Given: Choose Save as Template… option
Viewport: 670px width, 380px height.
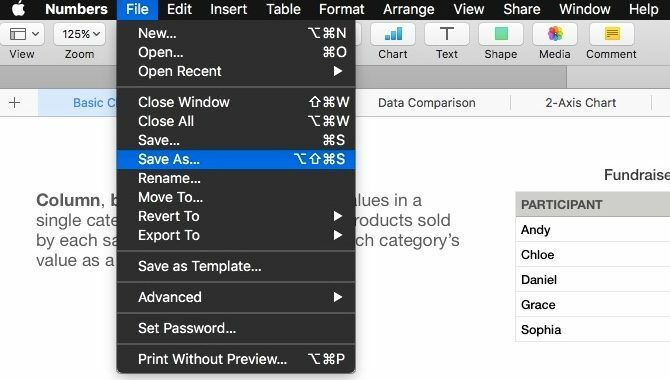Looking at the screenshot, I should coord(236,266).
